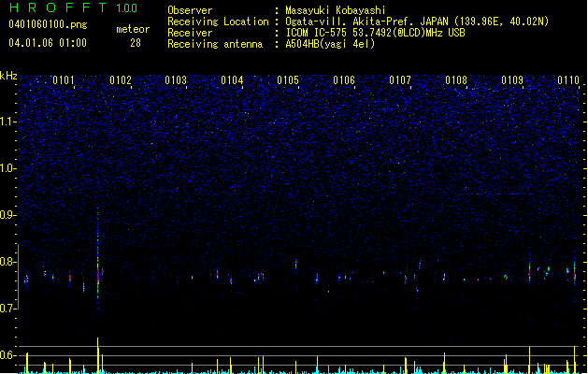Click the 0.9 frequency axis label

click(7, 215)
